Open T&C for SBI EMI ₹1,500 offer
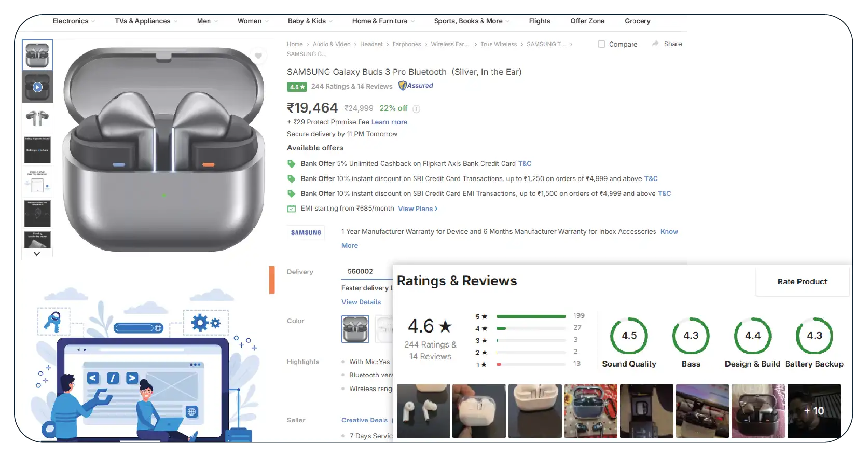This screenshot has width=868, height=457. [x=665, y=193]
